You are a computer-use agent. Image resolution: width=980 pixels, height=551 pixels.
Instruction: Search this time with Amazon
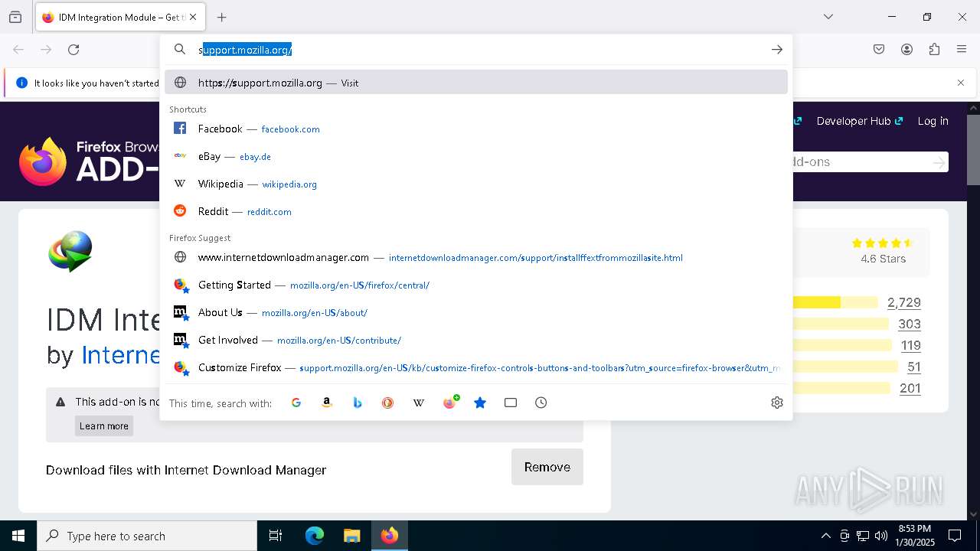(327, 403)
